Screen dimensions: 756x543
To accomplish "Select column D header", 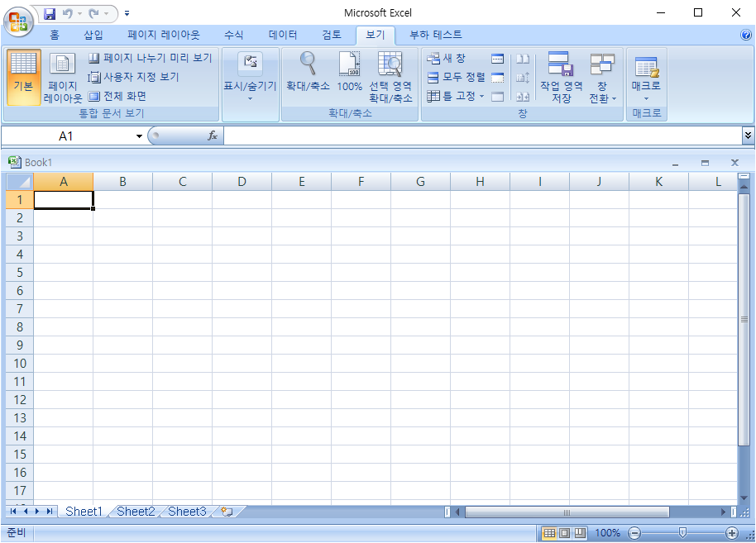I will (242, 182).
